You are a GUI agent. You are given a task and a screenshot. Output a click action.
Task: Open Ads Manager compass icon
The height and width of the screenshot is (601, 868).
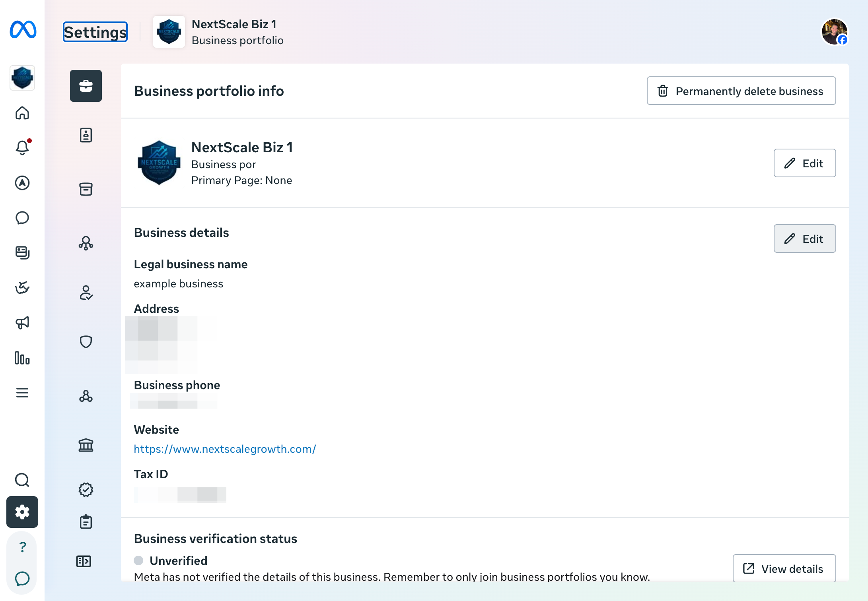click(x=22, y=183)
